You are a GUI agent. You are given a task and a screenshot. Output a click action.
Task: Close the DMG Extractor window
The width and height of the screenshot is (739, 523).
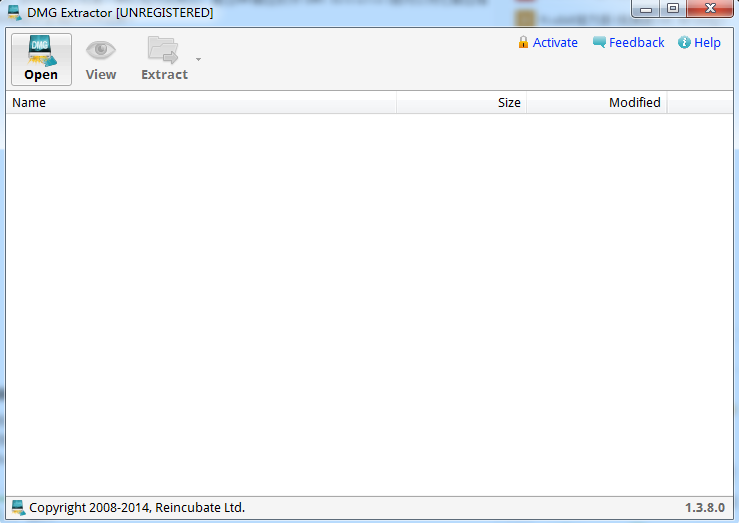click(710, 8)
